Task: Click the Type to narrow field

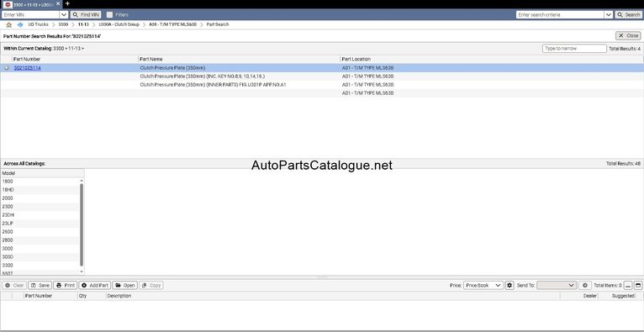Action: pyautogui.click(x=574, y=49)
